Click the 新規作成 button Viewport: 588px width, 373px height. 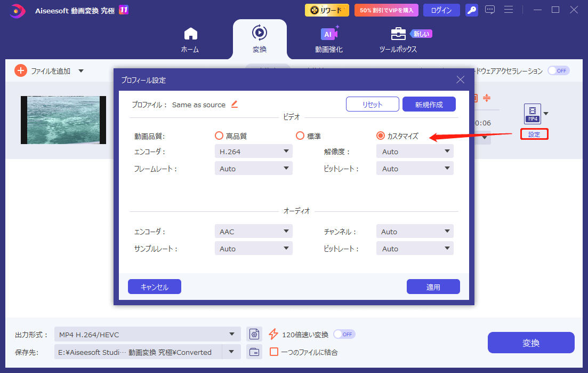coord(429,104)
